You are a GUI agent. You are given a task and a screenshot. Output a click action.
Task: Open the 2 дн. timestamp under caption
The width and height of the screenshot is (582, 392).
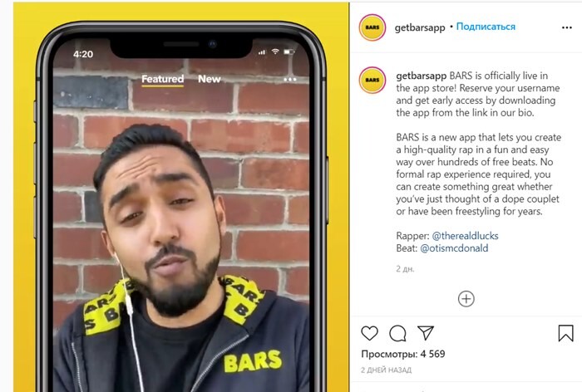(405, 269)
